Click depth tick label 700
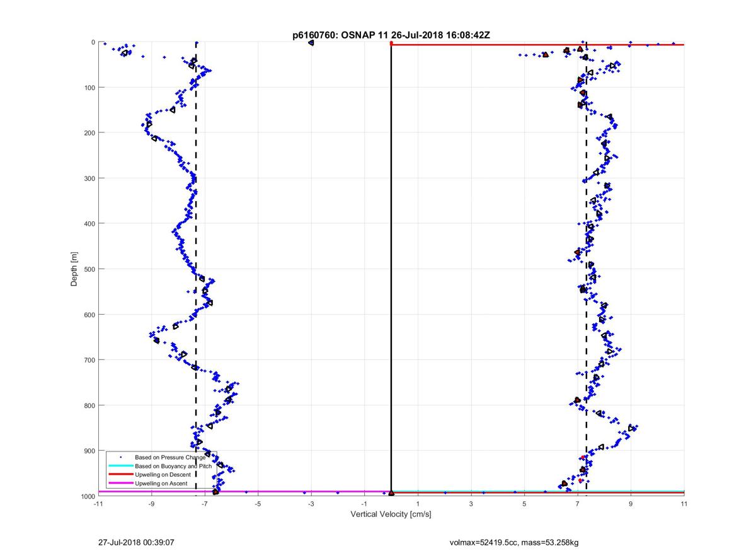Image resolution: width=756 pixels, height=558 pixels. click(89, 360)
